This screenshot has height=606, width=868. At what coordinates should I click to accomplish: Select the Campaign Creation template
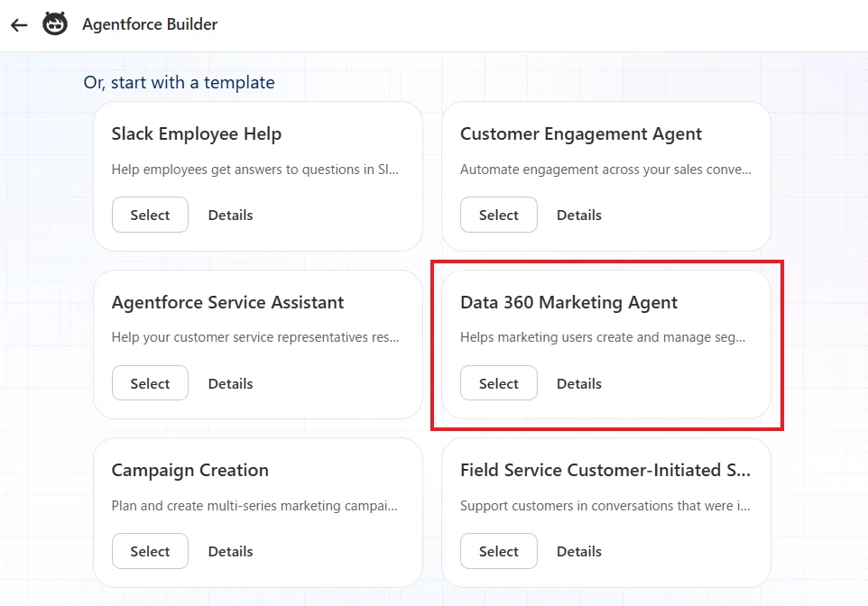(150, 551)
